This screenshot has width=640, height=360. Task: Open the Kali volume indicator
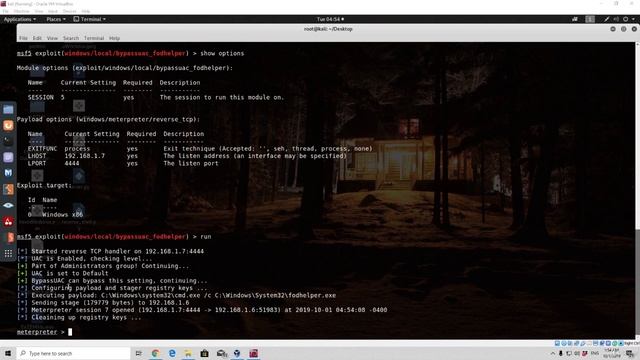point(616,19)
